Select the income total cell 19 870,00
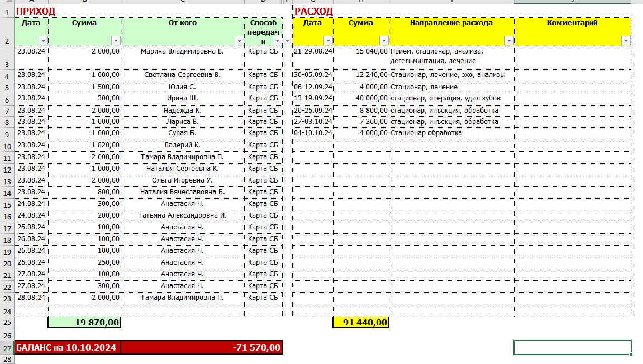Viewport: 643px width, 364px height. pos(84,323)
